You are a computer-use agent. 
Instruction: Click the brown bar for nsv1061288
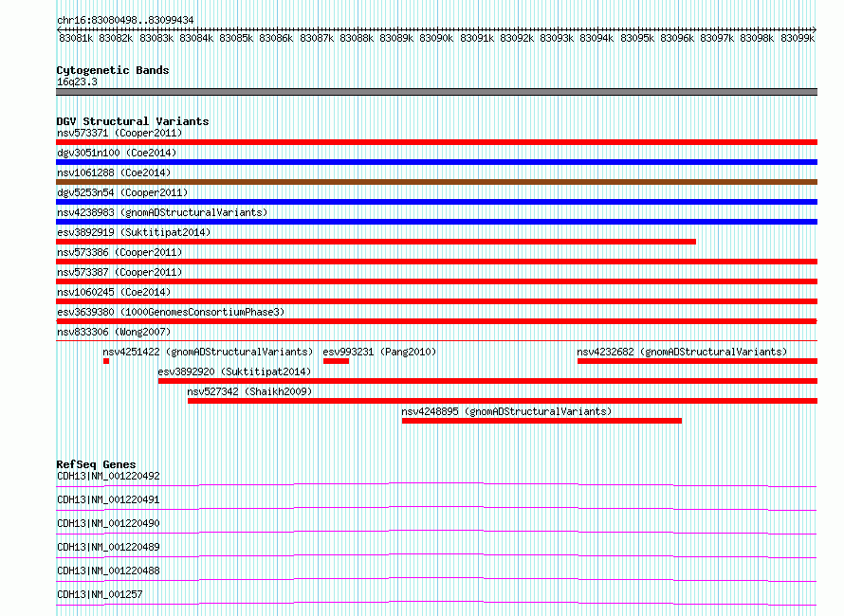[x=436, y=182]
